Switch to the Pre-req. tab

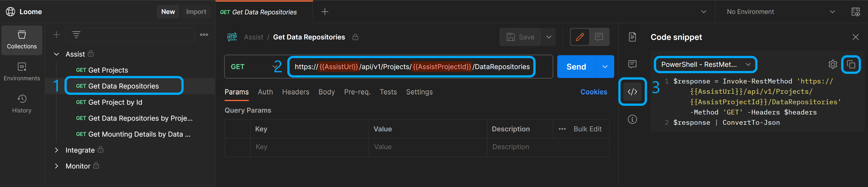pos(357,92)
